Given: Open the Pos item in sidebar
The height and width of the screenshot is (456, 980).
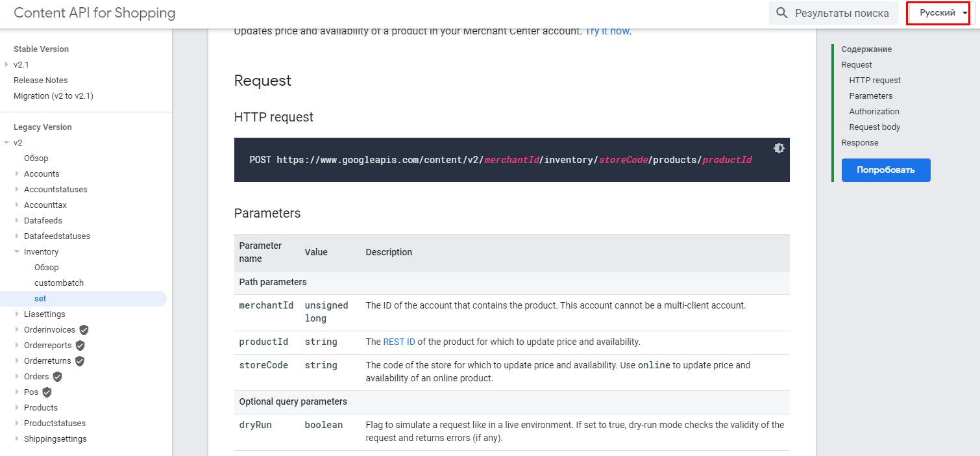Looking at the screenshot, I should point(31,392).
